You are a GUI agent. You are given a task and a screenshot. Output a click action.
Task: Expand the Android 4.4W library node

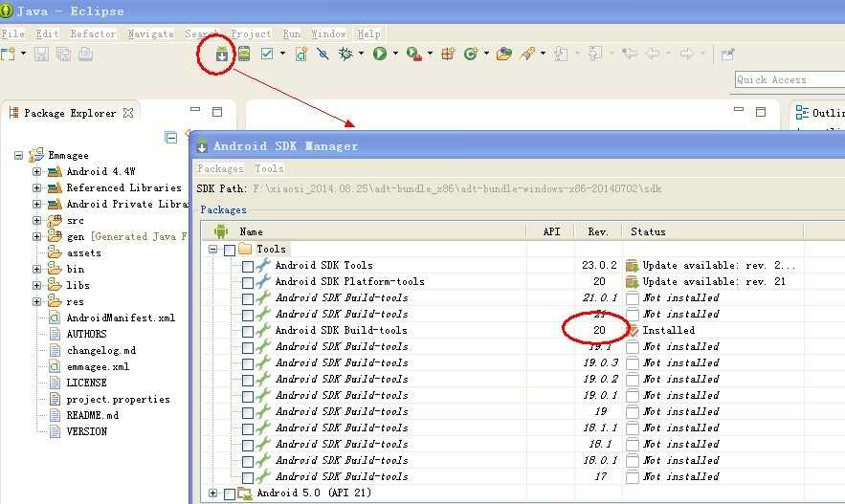[36, 172]
